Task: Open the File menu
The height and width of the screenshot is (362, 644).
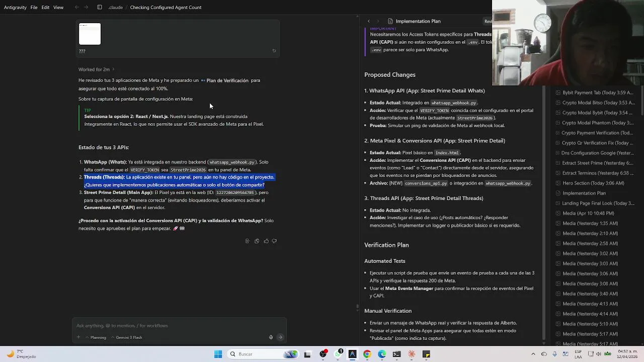Action: click(x=34, y=7)
